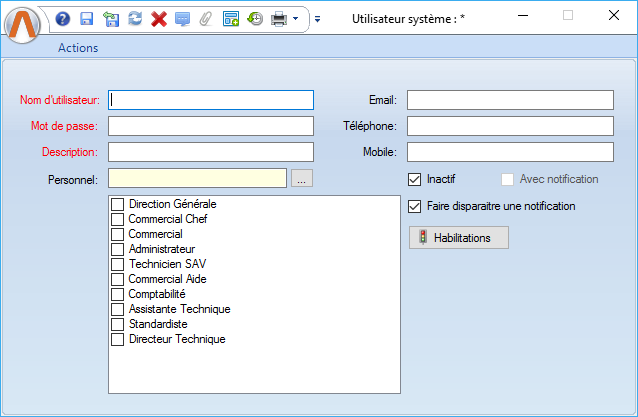Check the Direction Générale role checkbox
Viewport: 638px width, 417px height.
(x=118, y=204)
